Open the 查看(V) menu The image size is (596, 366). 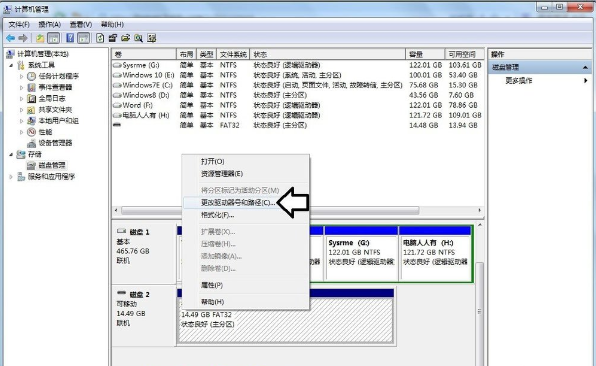pyautogui.click(x=81, y=24)
